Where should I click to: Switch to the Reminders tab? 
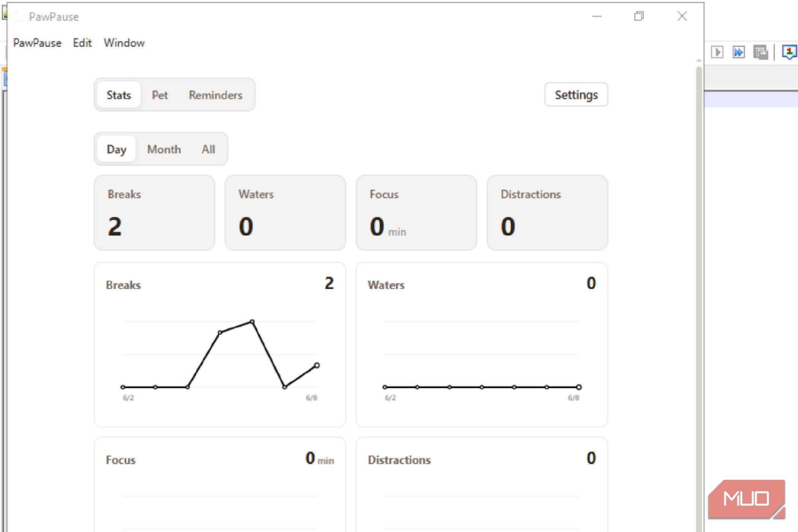pyautogui.click(x=215, y=95)
